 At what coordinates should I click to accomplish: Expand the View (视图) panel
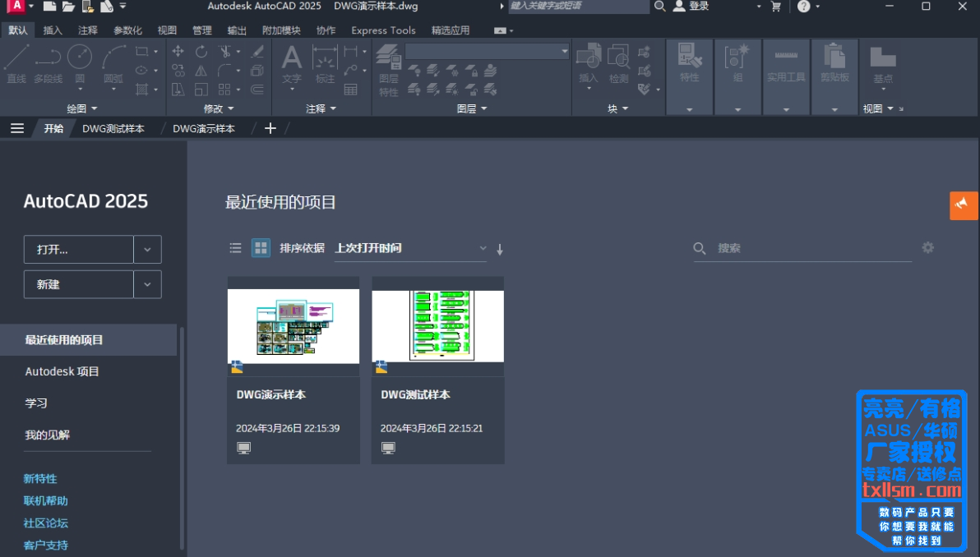878,108
